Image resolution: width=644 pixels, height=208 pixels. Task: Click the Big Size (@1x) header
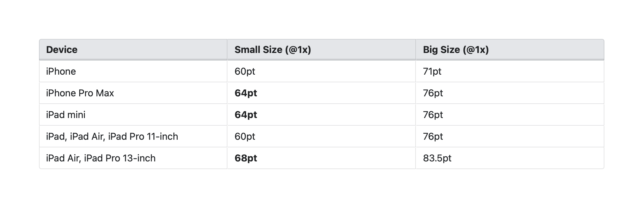456,50
